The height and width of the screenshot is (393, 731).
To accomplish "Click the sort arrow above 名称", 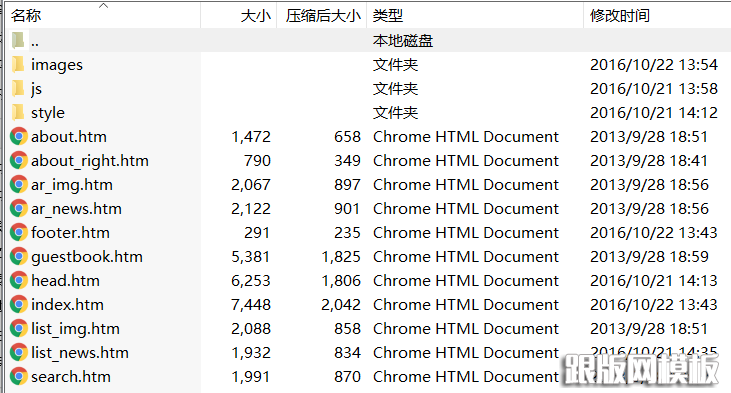I will [103, 6].
